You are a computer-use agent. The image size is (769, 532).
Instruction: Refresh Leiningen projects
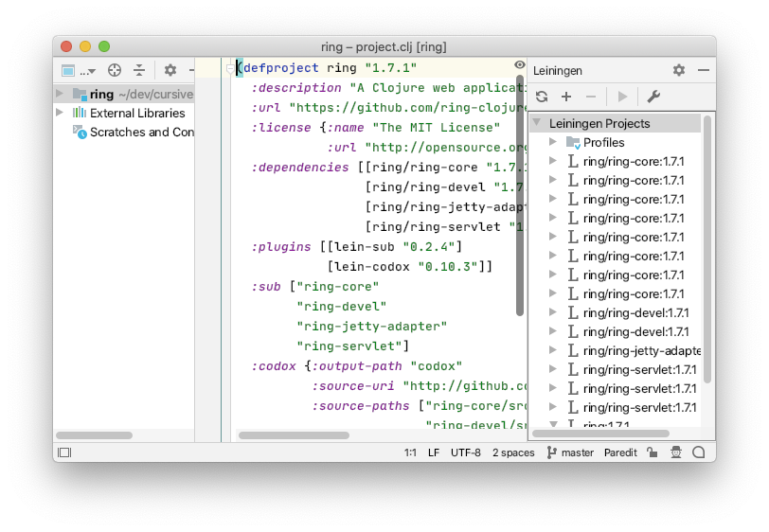542,97
